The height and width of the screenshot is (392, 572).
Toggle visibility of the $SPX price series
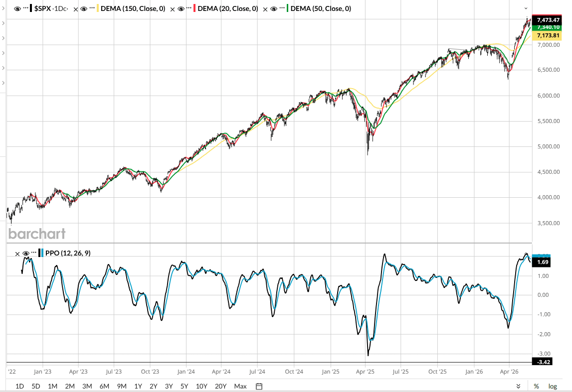pyautogui.click(x=17, y=9)
